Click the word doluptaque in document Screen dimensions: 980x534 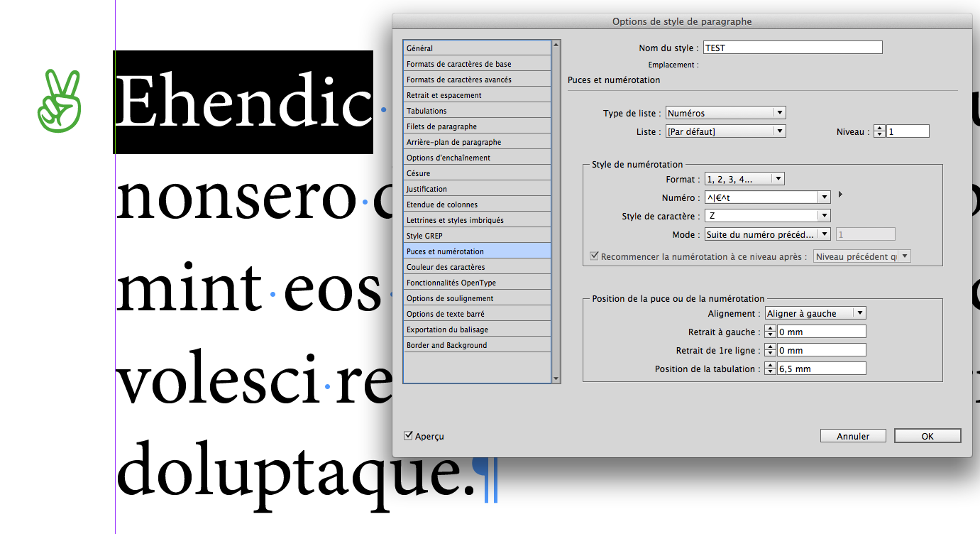click(x=294, y=469)
